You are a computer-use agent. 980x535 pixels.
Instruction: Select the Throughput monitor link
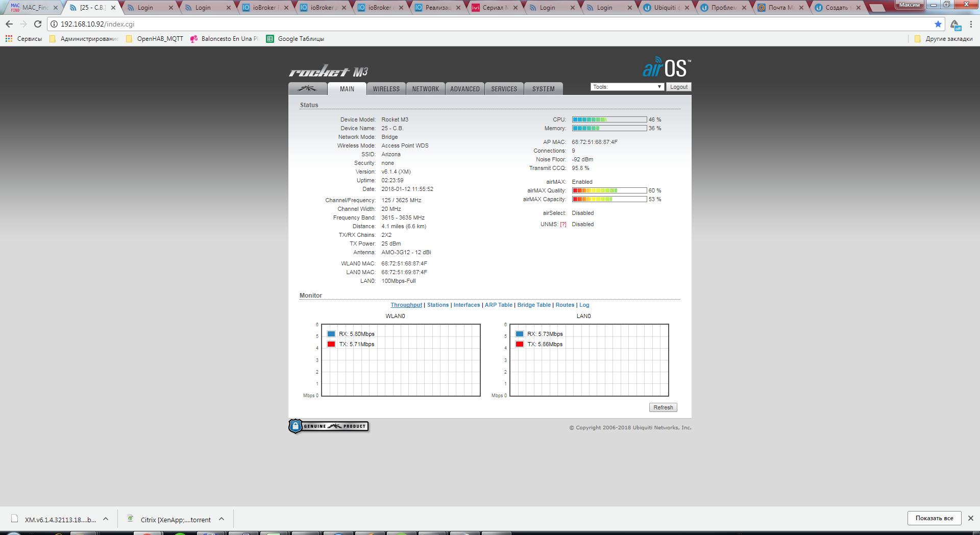point(406,305)
